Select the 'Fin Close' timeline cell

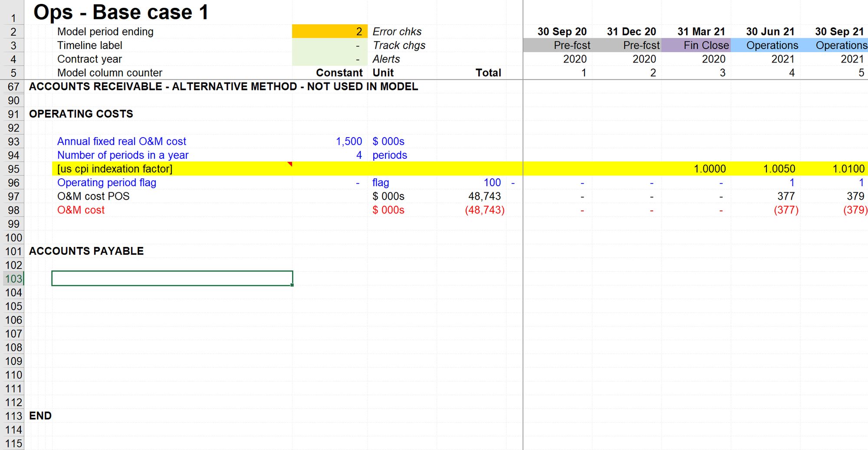696,46
